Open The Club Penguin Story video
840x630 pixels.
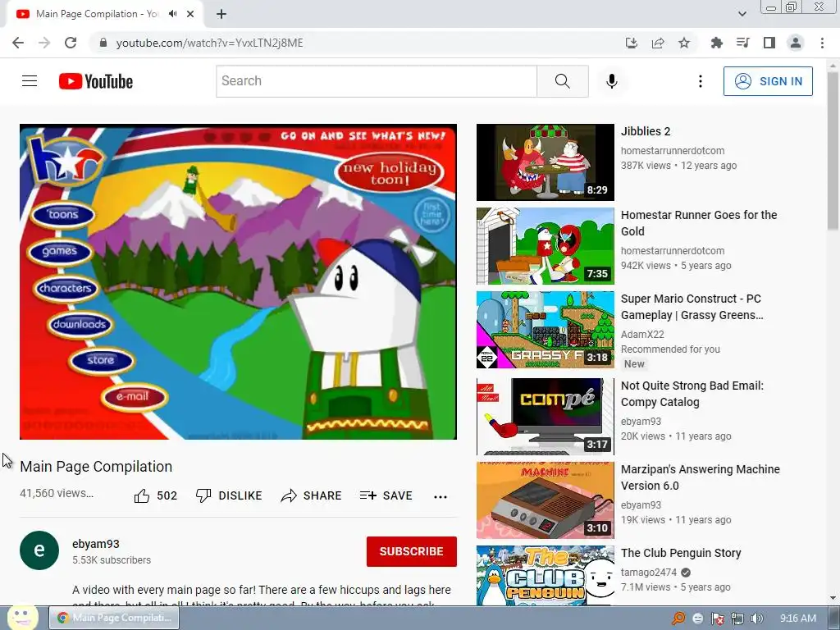click(681, 553)
